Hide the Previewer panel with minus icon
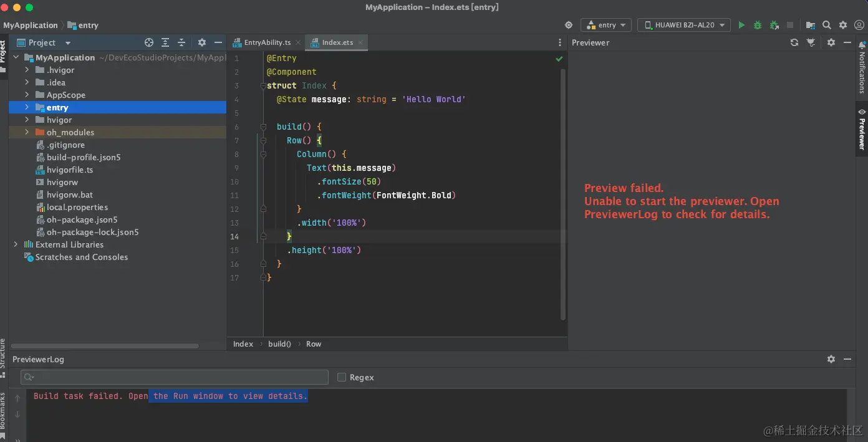This screenshot has width=868, height=442. pos(847,42)
